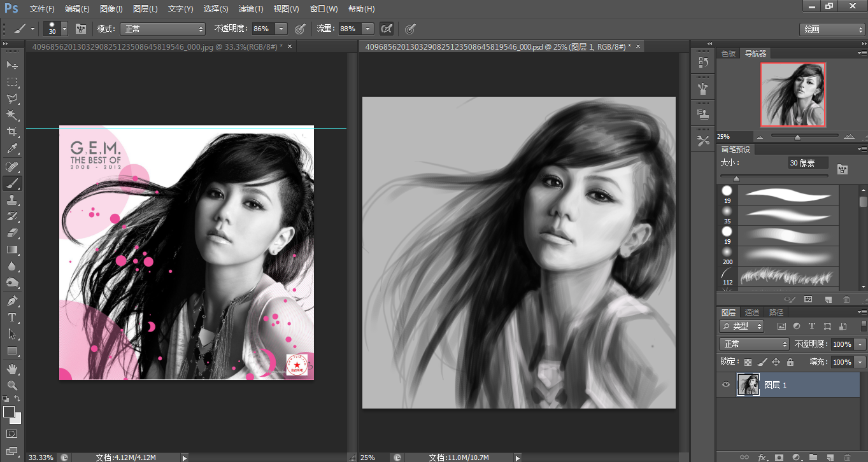Open the 绘画 workspace dropdown
The image size is (868, 462).
click(832, 29)
